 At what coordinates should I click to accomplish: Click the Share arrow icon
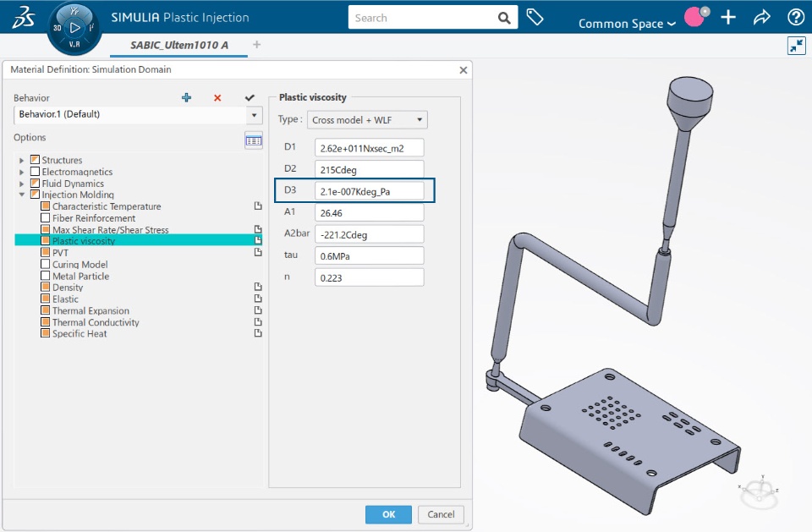[762, 17]
